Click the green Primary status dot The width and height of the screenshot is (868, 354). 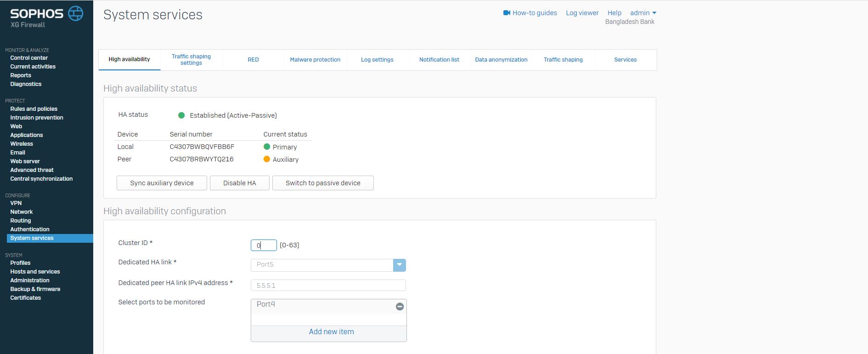pyautogui.click(x=266, y=147)
